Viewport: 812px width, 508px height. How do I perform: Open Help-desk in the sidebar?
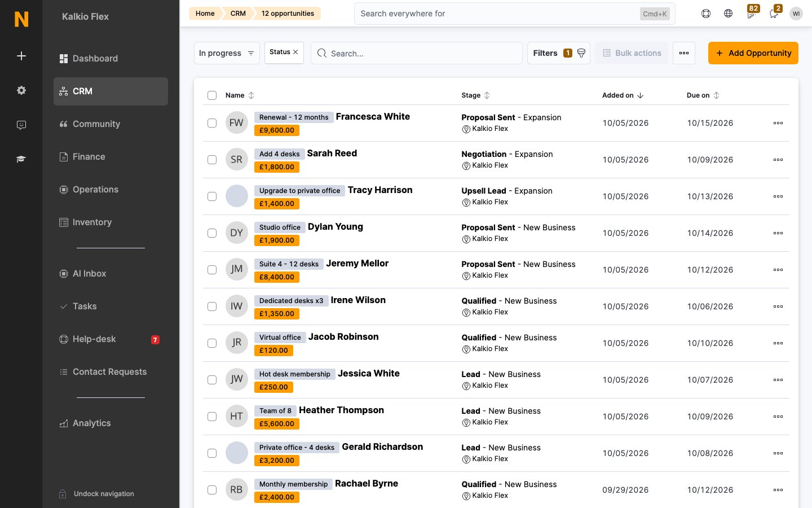111,339
